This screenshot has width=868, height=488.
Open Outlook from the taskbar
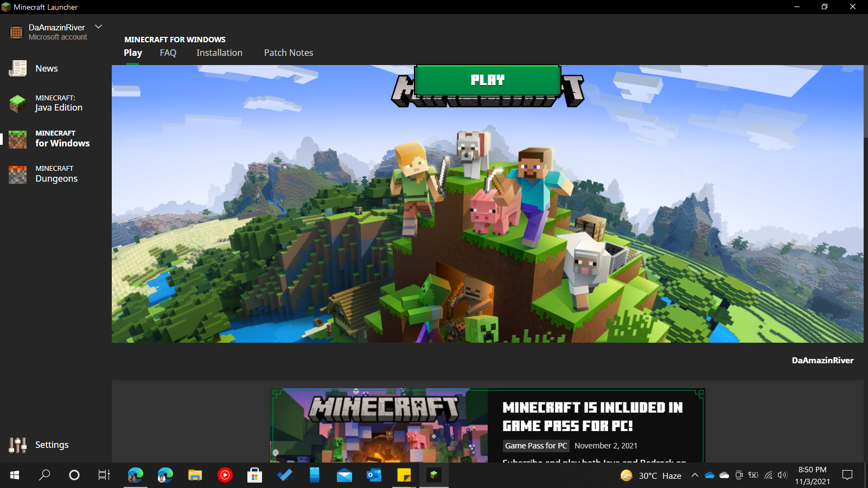pyautogui.click(x=374, y=475)
